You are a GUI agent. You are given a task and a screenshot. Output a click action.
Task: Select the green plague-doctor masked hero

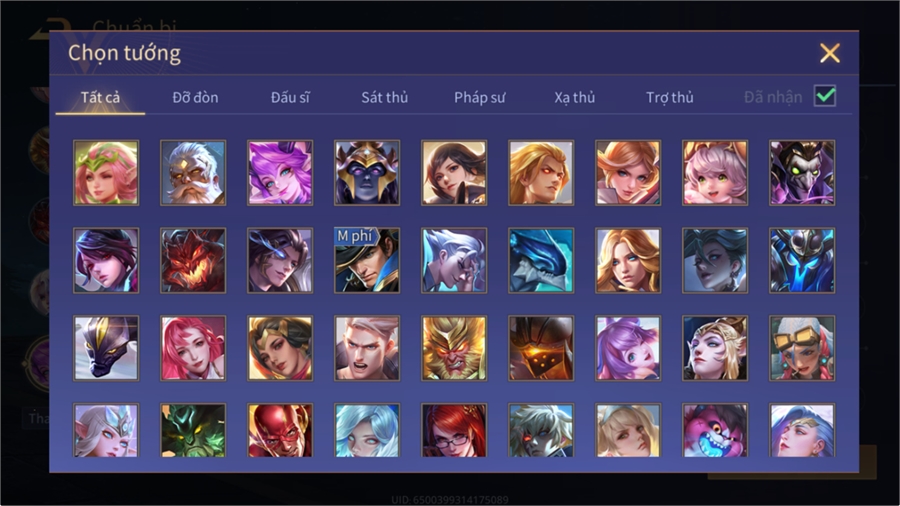[802, 173]
